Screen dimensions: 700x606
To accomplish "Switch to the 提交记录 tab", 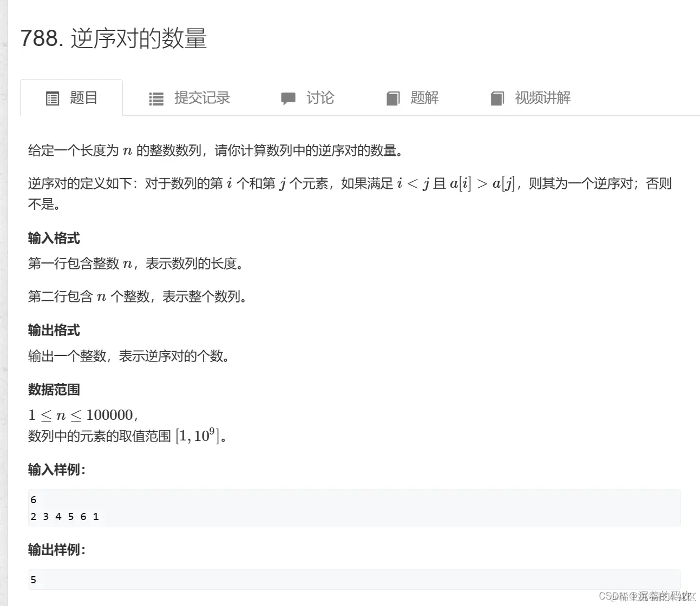I will [x=201, y=98].
